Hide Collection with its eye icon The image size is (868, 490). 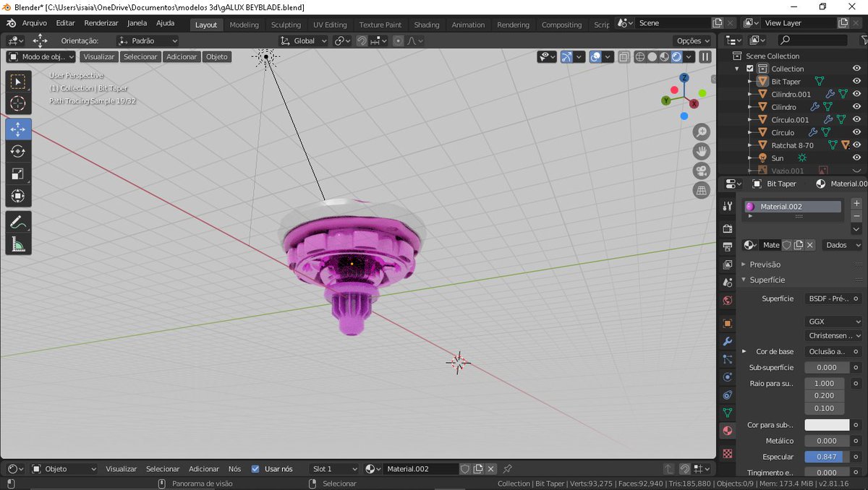pos(856,69)
